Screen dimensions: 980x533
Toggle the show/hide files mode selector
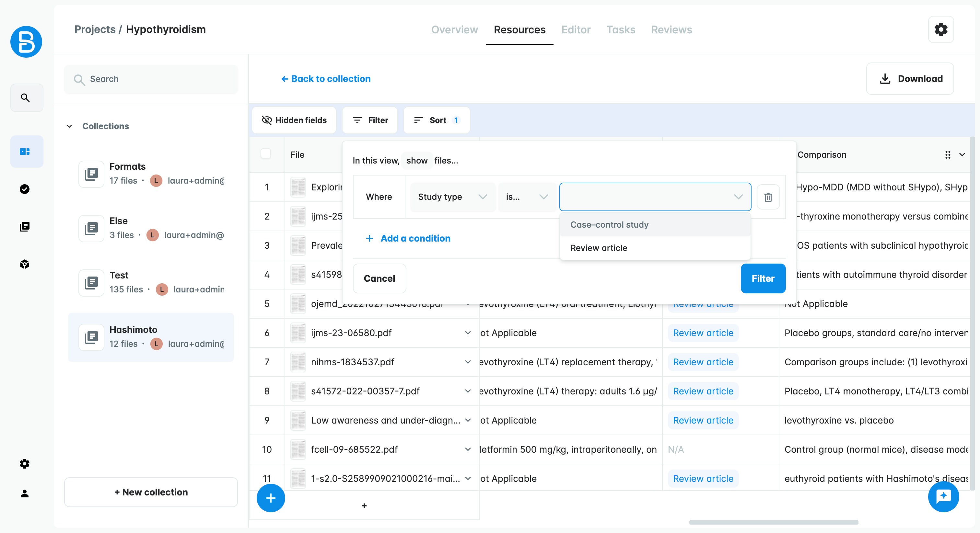tap(416, 160)
